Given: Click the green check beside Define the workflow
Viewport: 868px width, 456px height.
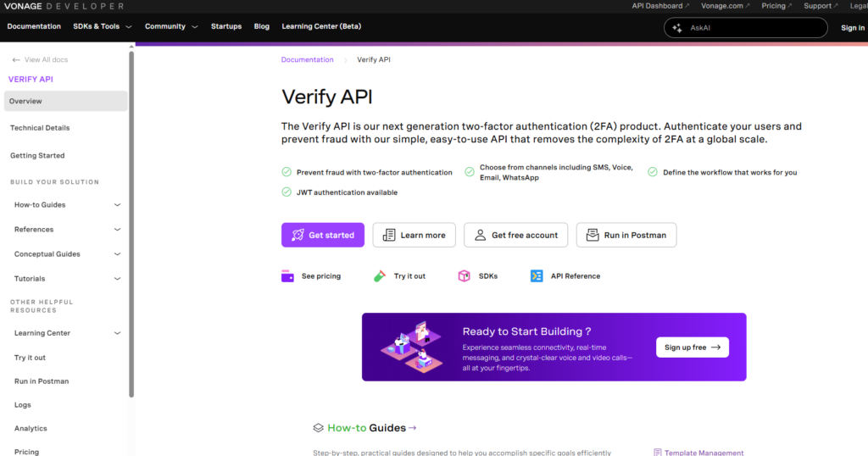Looking at the screenshot, I should (x=653, y=172).
